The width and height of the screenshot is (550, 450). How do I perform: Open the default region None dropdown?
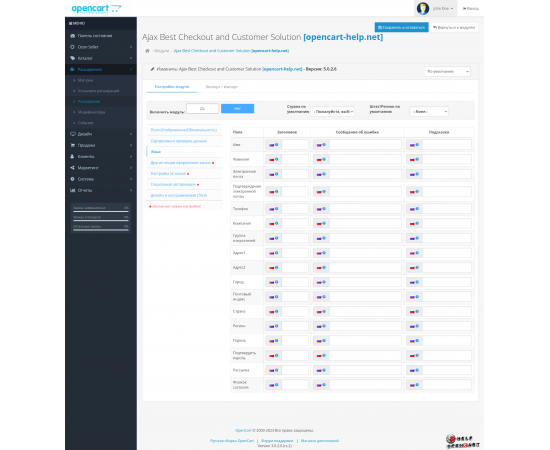429,112
